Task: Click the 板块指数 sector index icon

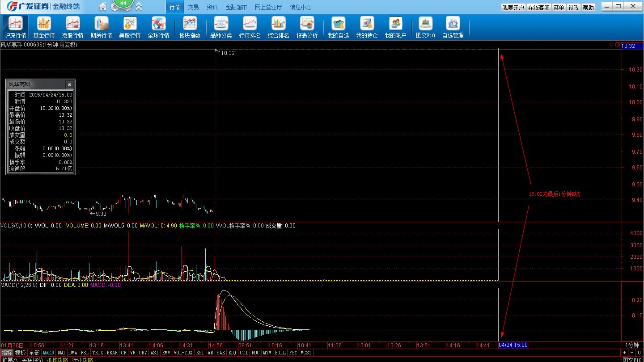Action: click(190, 27)
